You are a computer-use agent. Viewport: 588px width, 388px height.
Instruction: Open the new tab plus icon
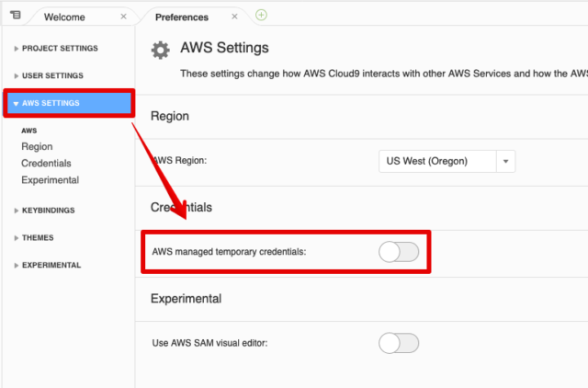[261, 15]
